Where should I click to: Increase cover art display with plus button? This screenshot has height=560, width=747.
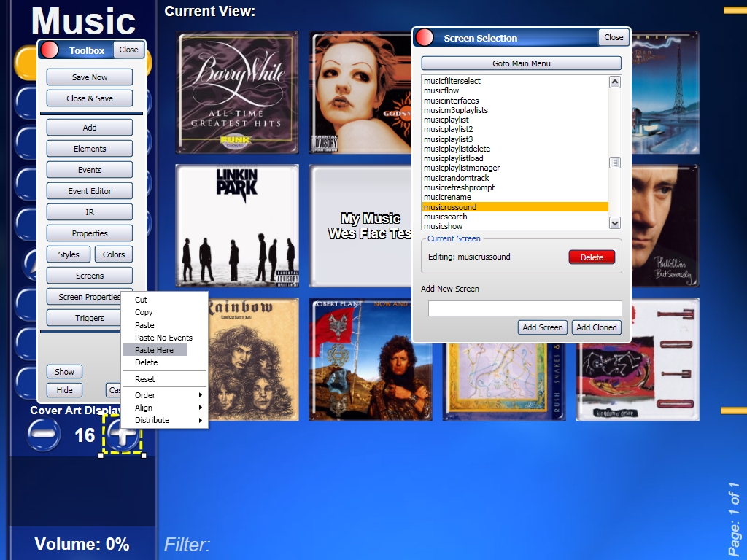pyautogui.click(x=123, y=435)
